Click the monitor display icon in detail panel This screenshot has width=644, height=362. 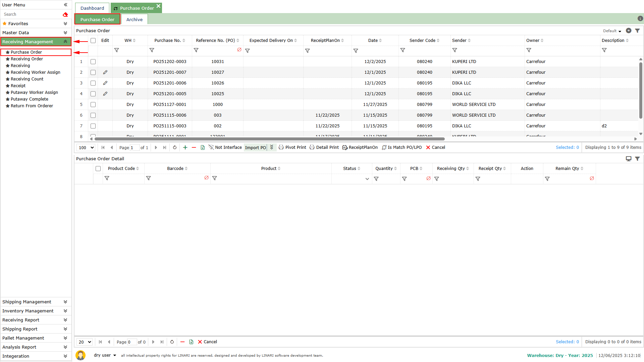pos(629,159)
